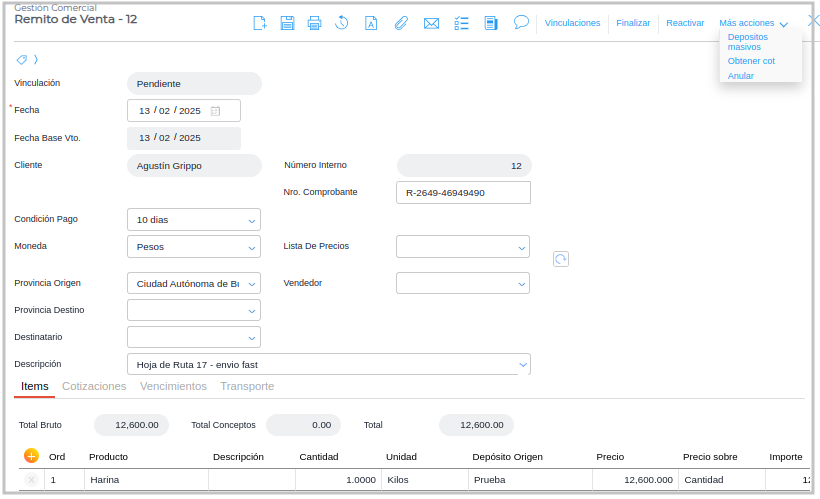The width and height of the screenshot is (820, 499).
Task: Select Anular from the Más acciones menu
Action: pyautogui.click(x=741, y=76)
